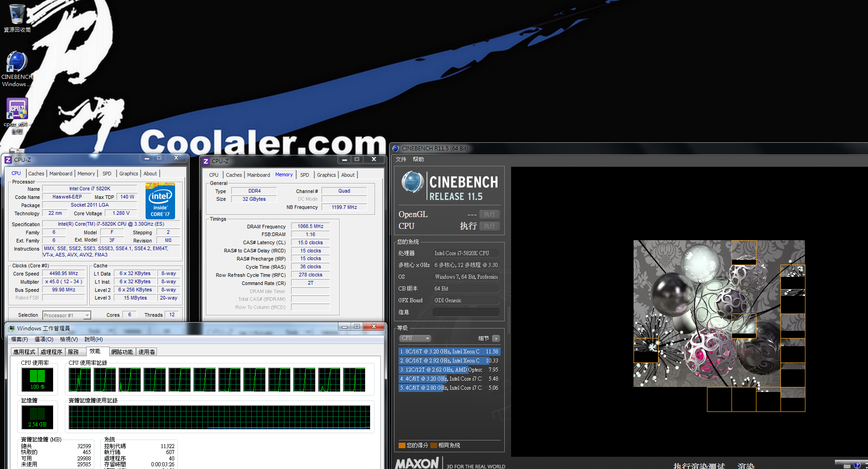The height and width of the screenshot is (469, 868).
Task: Switch to 應用程式 tab in Task Manager
Action: tap(24, 352)
